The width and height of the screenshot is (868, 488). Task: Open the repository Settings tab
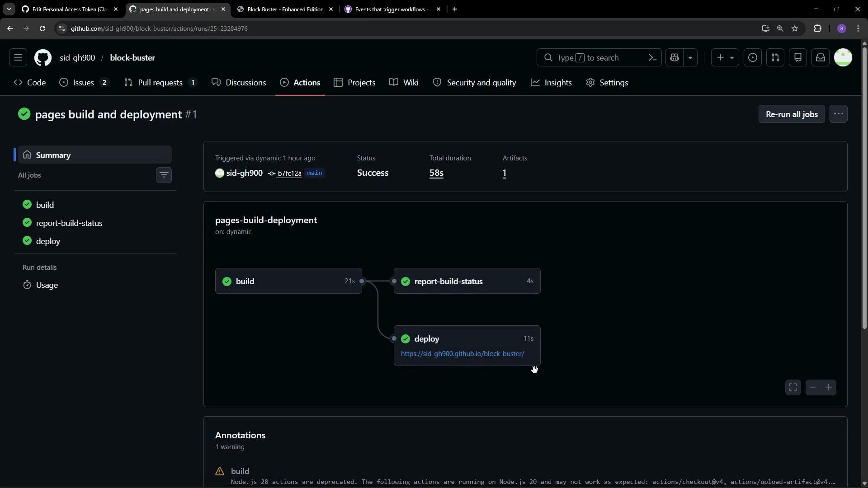tap(607, 83)
